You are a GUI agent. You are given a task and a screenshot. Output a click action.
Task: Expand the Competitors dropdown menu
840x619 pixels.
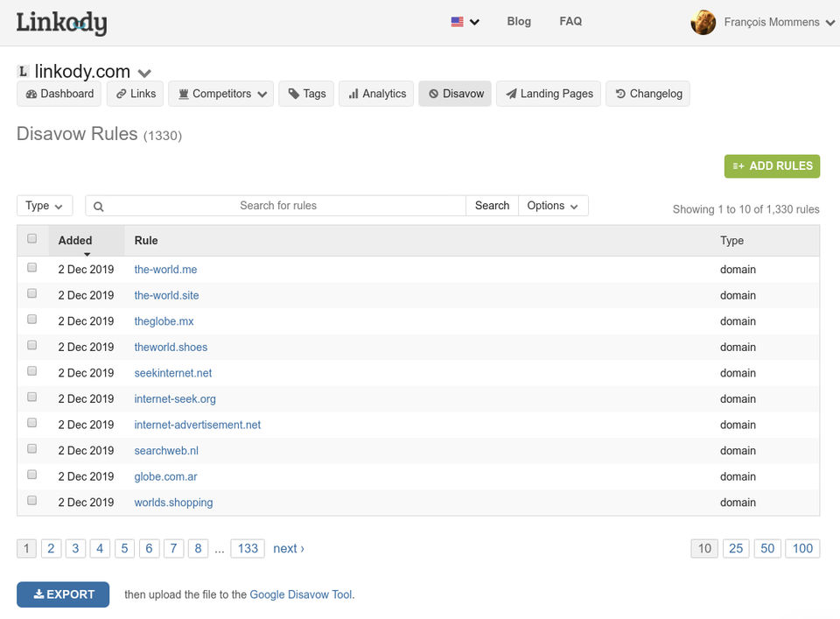pos(221,94)
